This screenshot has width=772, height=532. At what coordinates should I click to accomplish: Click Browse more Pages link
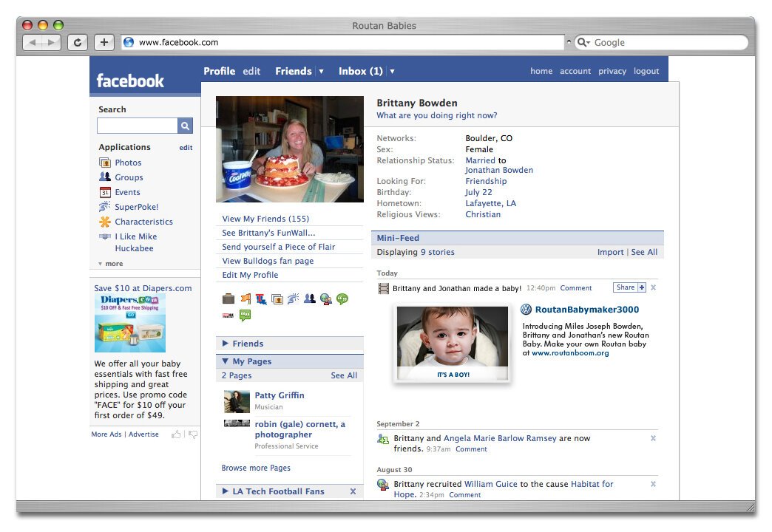(256, 468)
